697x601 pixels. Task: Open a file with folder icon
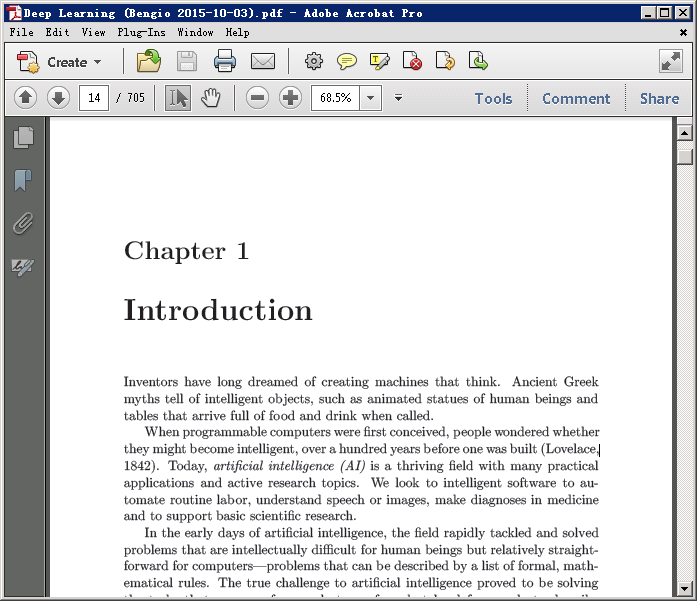(148, 61)
